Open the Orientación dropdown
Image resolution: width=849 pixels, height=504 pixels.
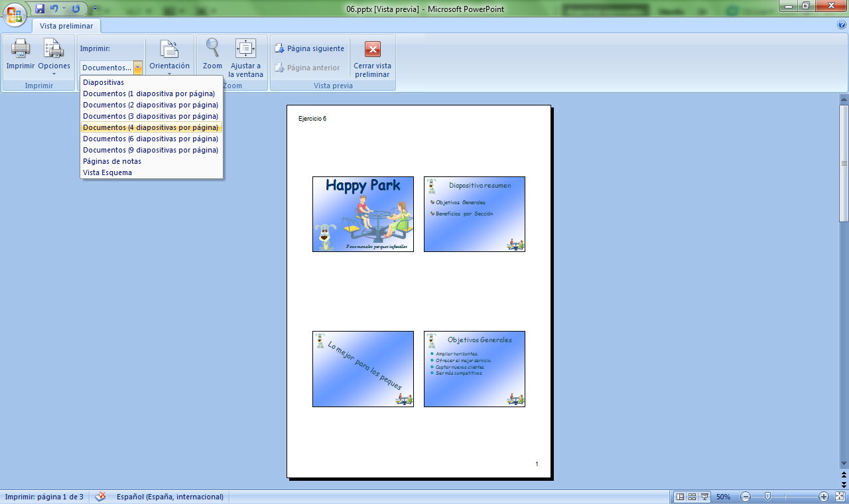169,57
